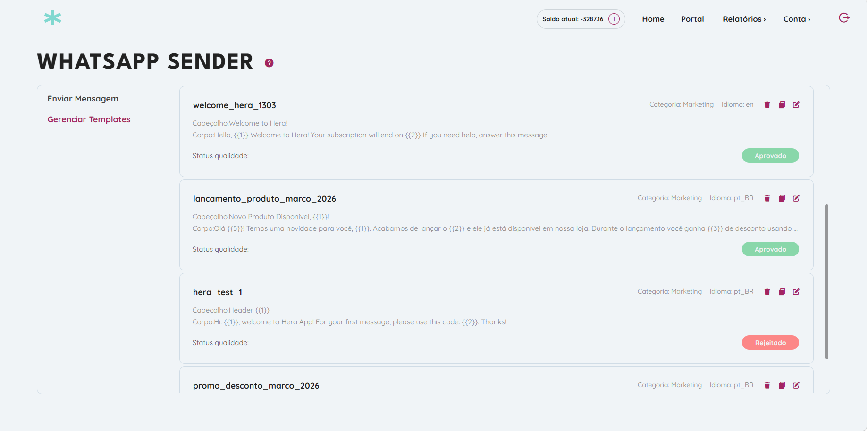Expand the Relatórios menu

744,19
